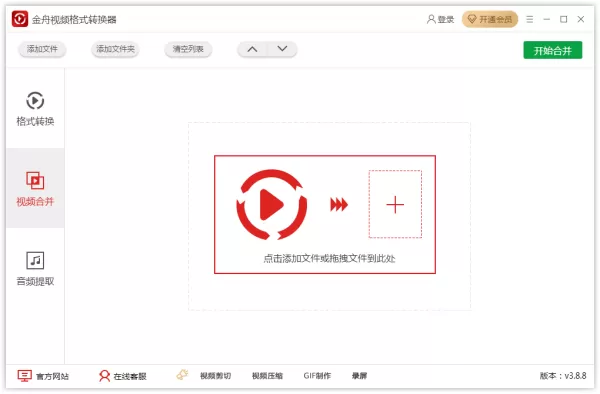
Task: Switch to 格式转换 sidebar tab
Action: (35, 109)
